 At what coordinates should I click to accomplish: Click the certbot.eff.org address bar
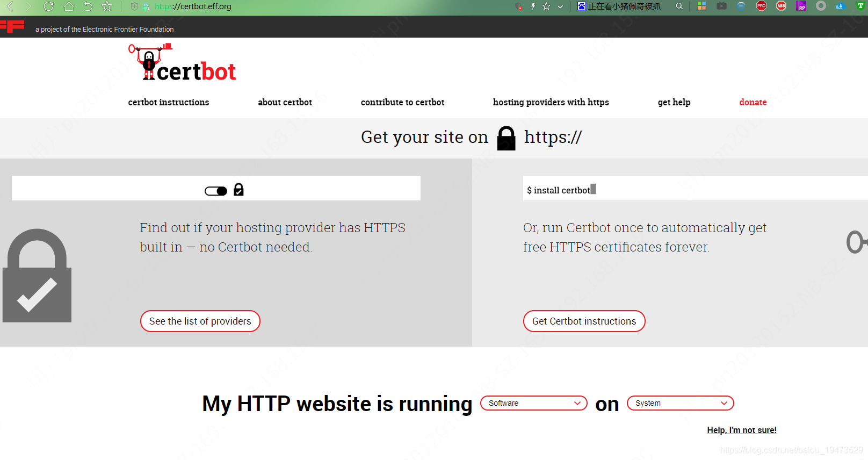193,6
